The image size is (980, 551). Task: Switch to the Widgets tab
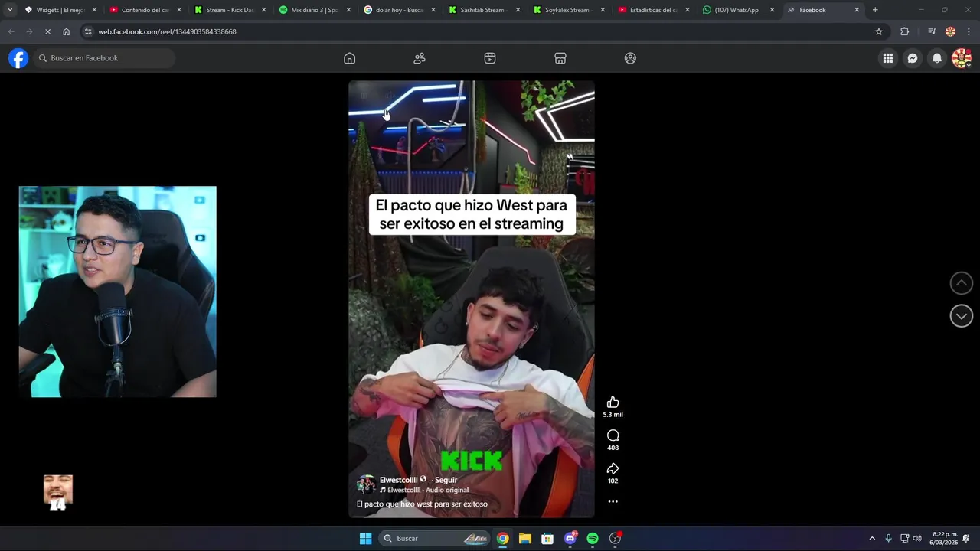pos(60,10)
